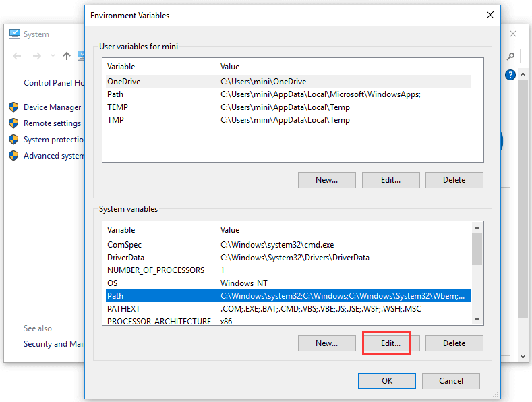
Task: Go forward in System window navigation
Action: point(36,56)
